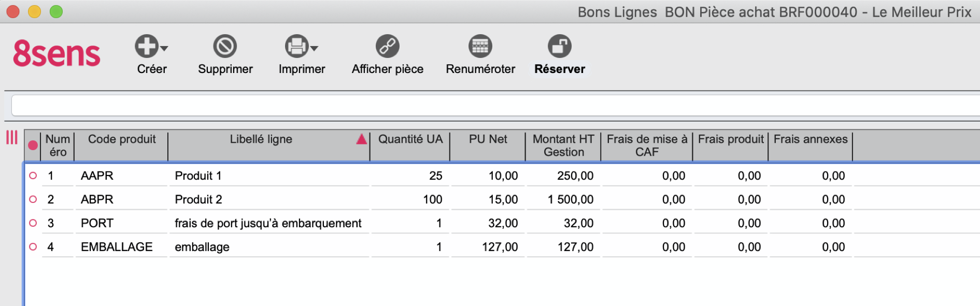Click quantity 100 in ABPR row
Image resolution: width=980 pixels, height=306 pixels.
click(x=433, y=199)
